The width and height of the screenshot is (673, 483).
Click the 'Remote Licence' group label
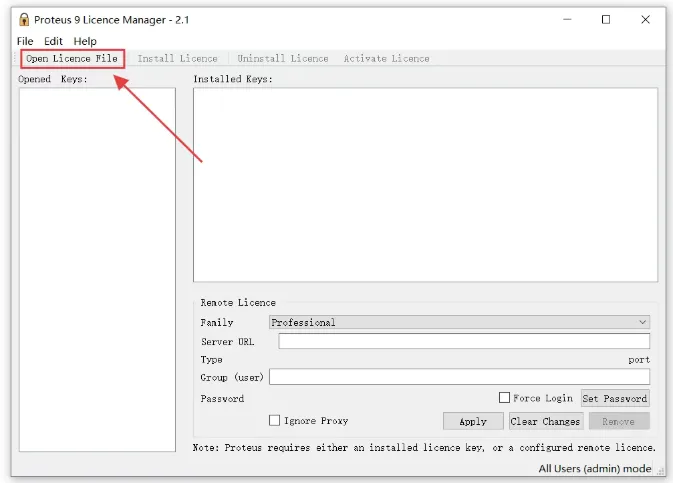click(x=238, y=302)
